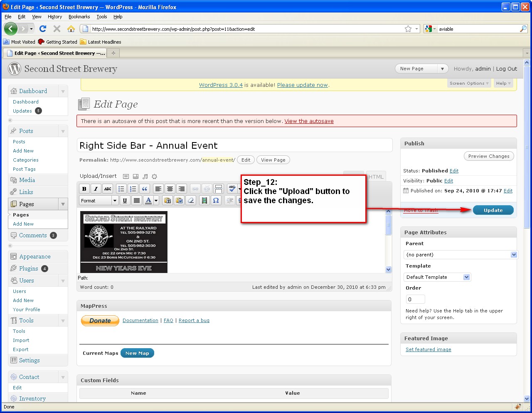532x413 pixels.
Task: Click Preview Changes
Action: pyautogui.click(x=489, y=156)
